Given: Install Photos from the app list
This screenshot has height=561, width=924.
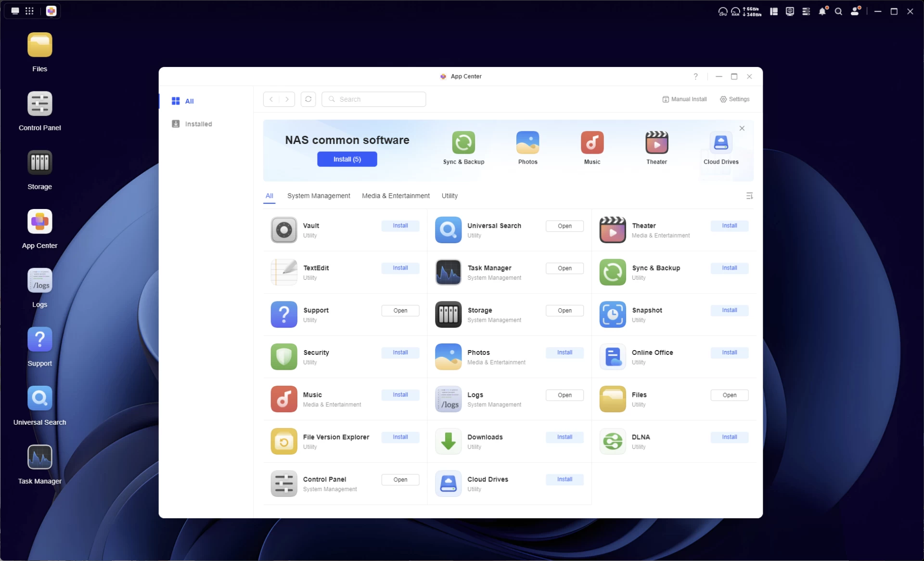Looking at the screenshot, I should (x=565, y=353).
